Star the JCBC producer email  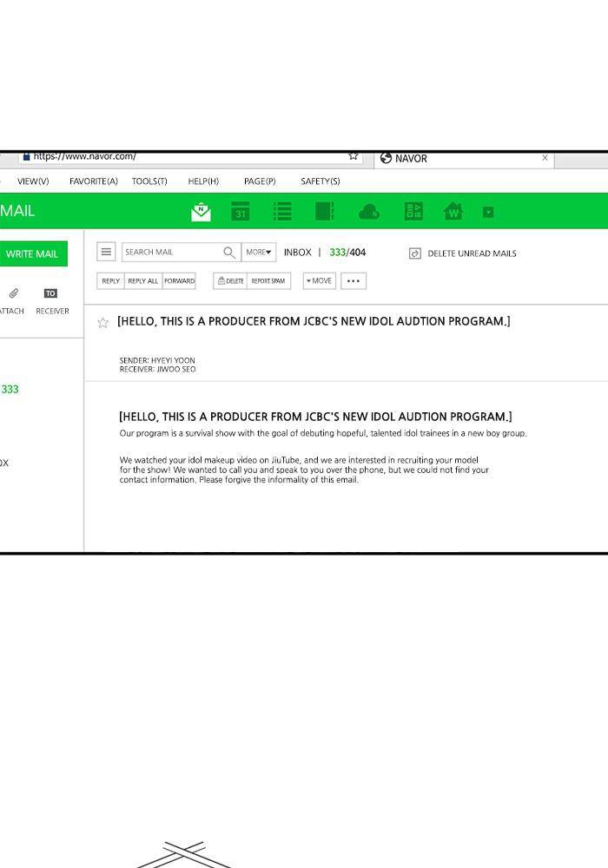tap(103, 323)
